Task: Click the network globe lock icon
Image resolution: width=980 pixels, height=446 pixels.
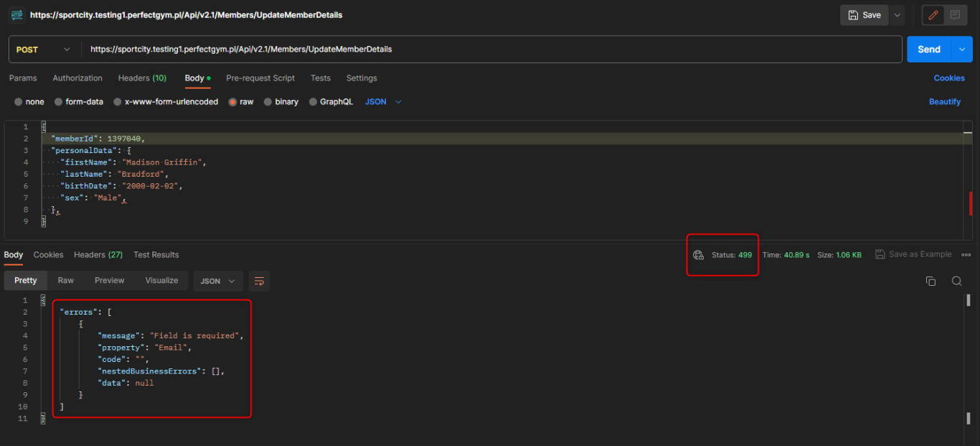Action: pos(698,255)
